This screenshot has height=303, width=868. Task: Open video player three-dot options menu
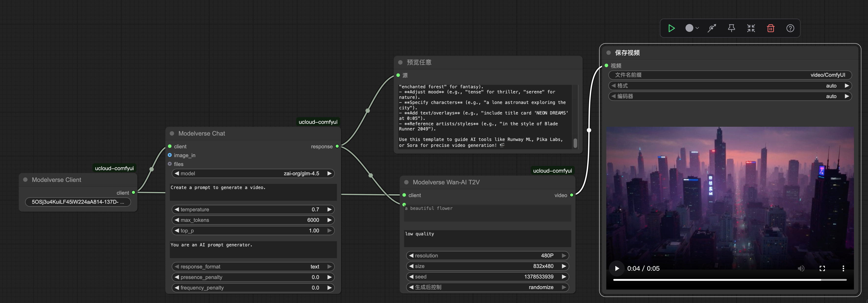coord(843,268)
